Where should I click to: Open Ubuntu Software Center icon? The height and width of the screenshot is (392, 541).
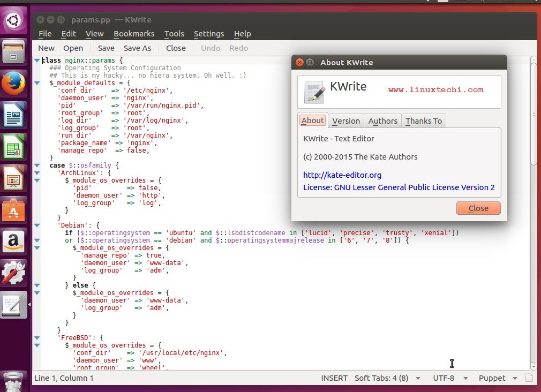[13, 210]
